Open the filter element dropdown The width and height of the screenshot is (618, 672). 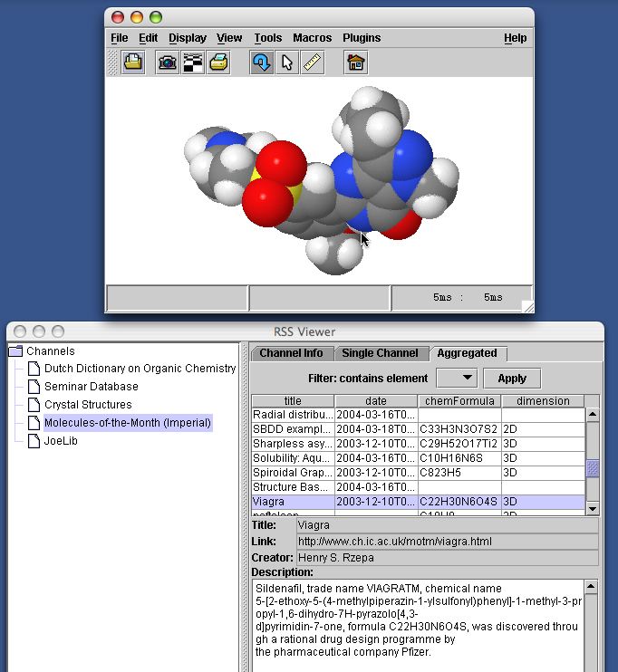coord(456,378)
